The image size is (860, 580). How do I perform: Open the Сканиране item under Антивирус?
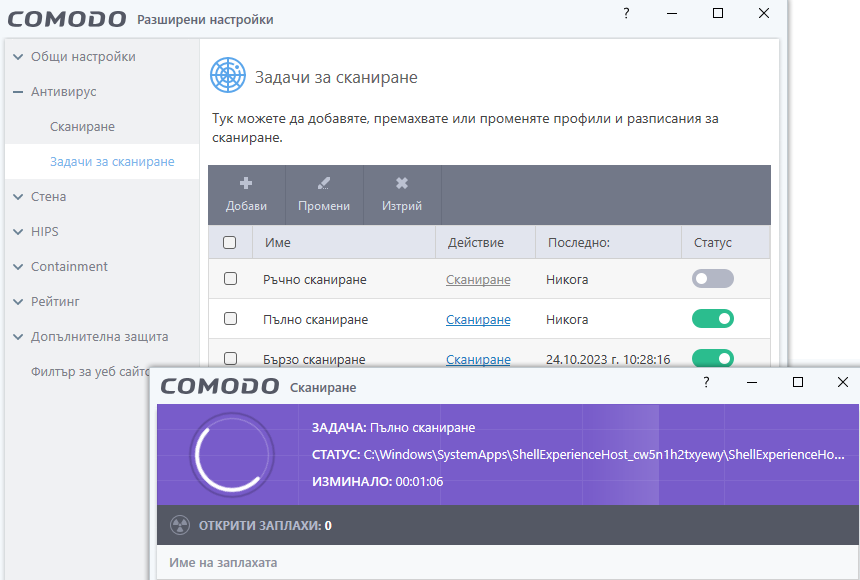tap(82, 127)
